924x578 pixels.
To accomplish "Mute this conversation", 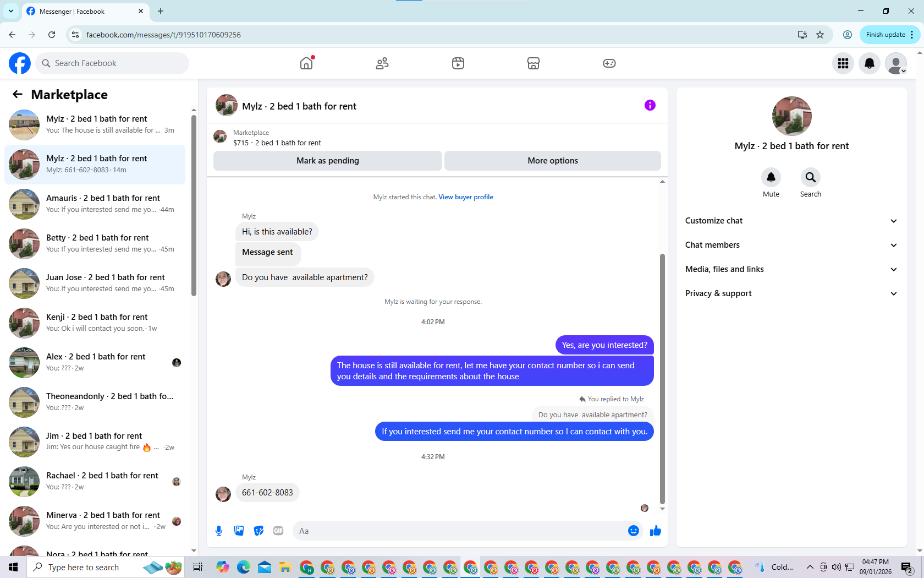I will 771,177.
